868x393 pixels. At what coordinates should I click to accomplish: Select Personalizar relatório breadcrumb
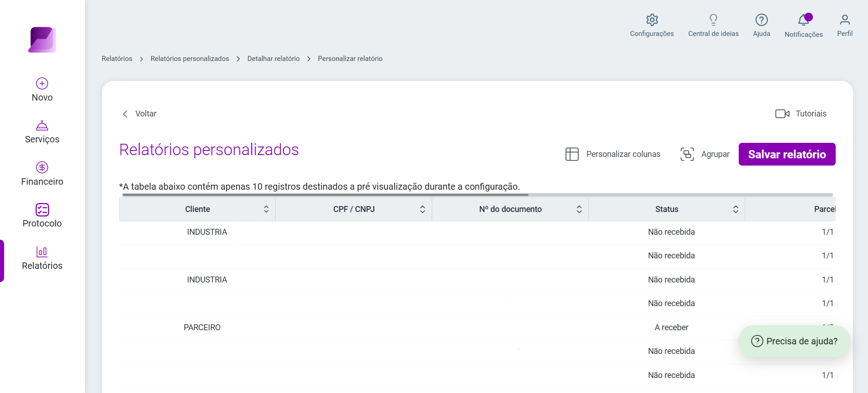(350, 59)
